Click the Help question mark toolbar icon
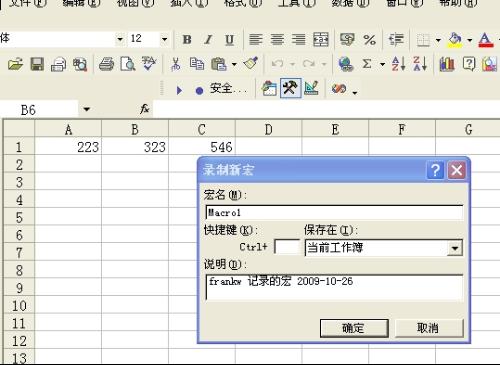 click(x=469, y=64)
